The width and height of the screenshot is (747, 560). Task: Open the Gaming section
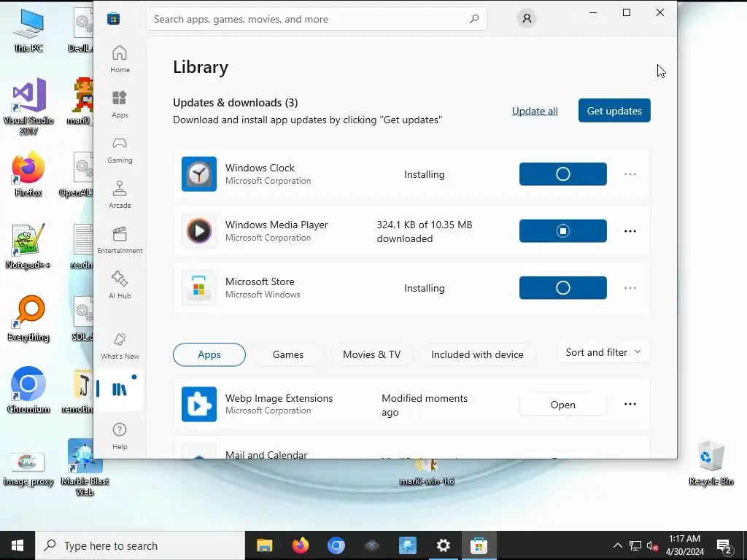(120, 149)
